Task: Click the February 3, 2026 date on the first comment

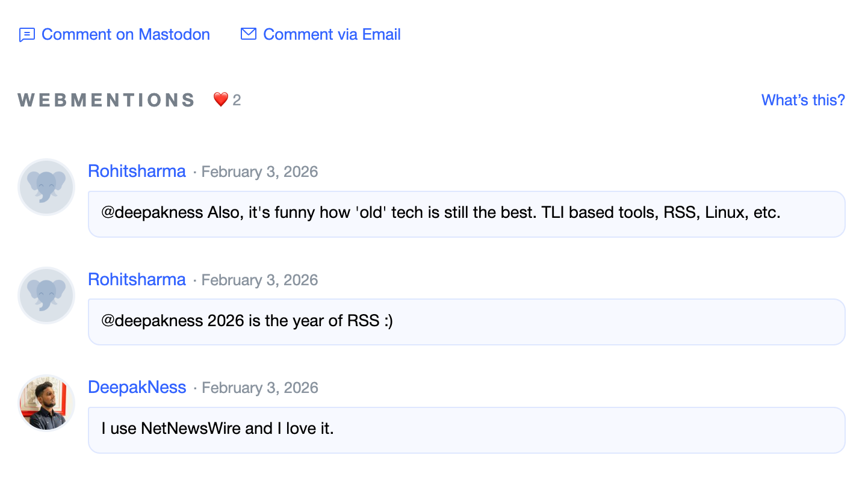Action: click(x=259, y=172)
